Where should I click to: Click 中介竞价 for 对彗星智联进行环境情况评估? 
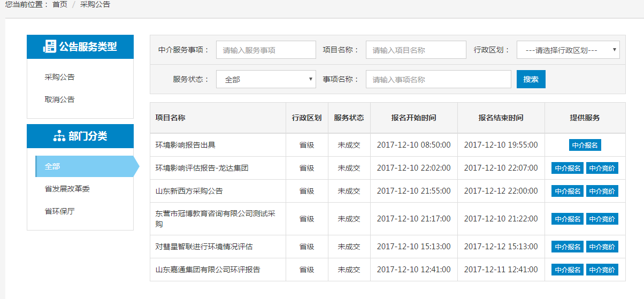click(x=602, y=247)
